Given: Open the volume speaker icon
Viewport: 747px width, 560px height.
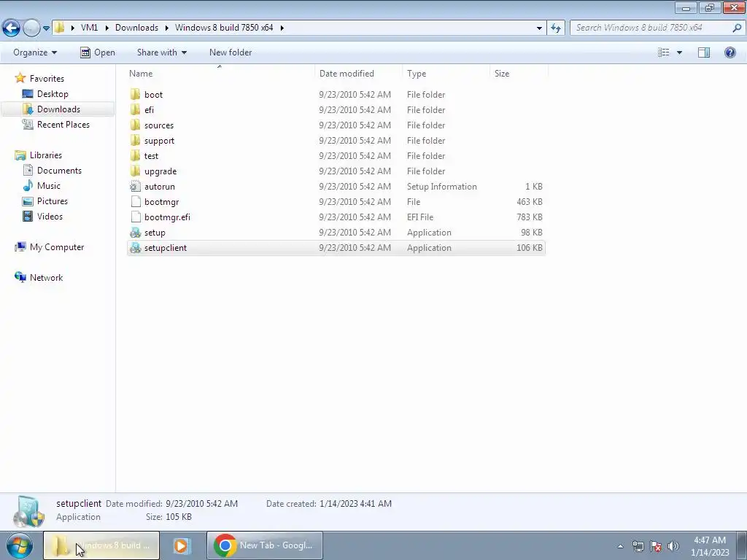Looking at the screenshot, I should pos(673,546).
